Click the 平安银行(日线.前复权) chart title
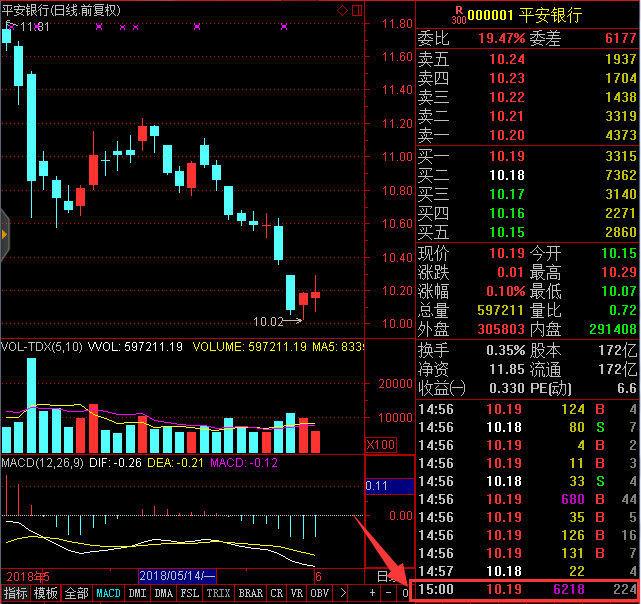This screenshot has width=641, height=604. [61, 10]
